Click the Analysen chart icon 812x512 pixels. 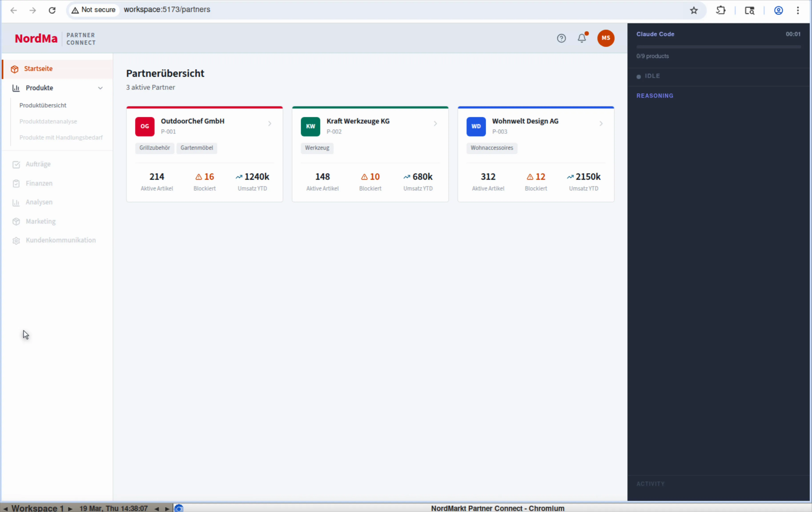[x=16, y=202]
